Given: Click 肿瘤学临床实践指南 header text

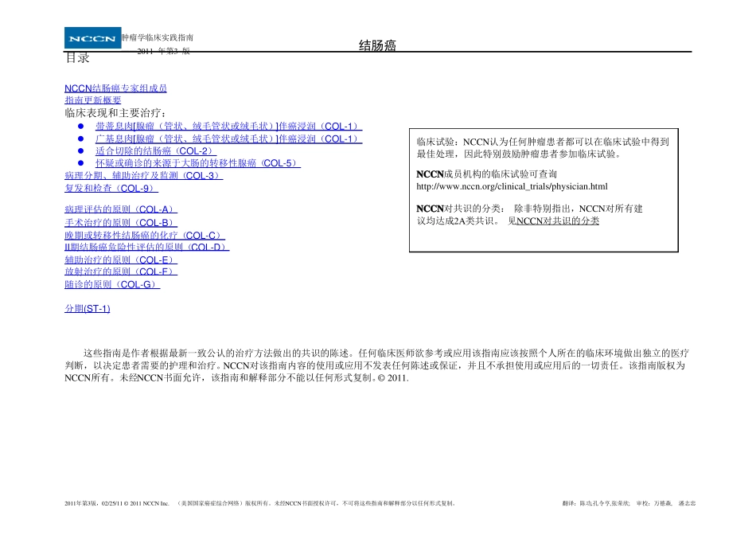Looking at the screenshot, I should click(158, 37).
